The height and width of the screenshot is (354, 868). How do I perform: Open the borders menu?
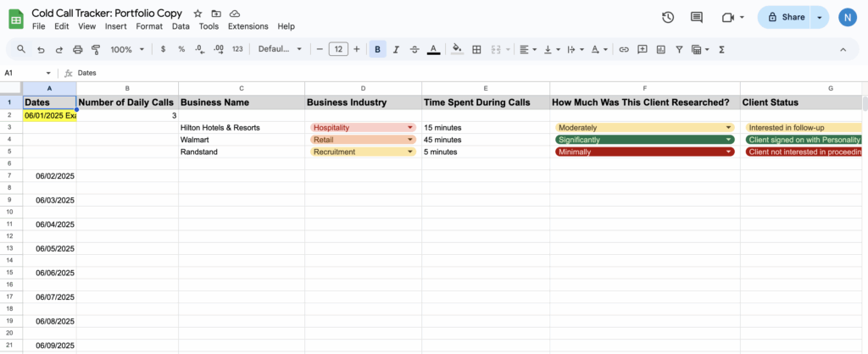tap(476, 49)
